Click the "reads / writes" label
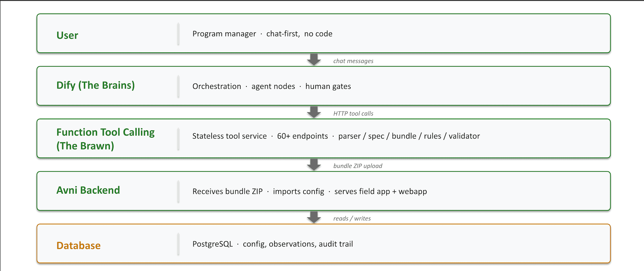The height and width of the screenshot is (271, 644). click(352, 219)
